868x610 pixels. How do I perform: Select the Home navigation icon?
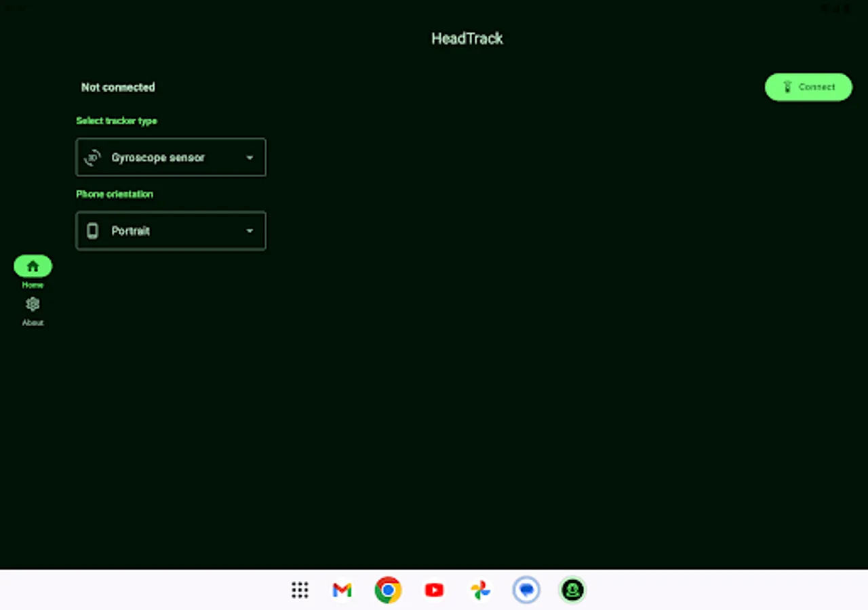point(33,266)
